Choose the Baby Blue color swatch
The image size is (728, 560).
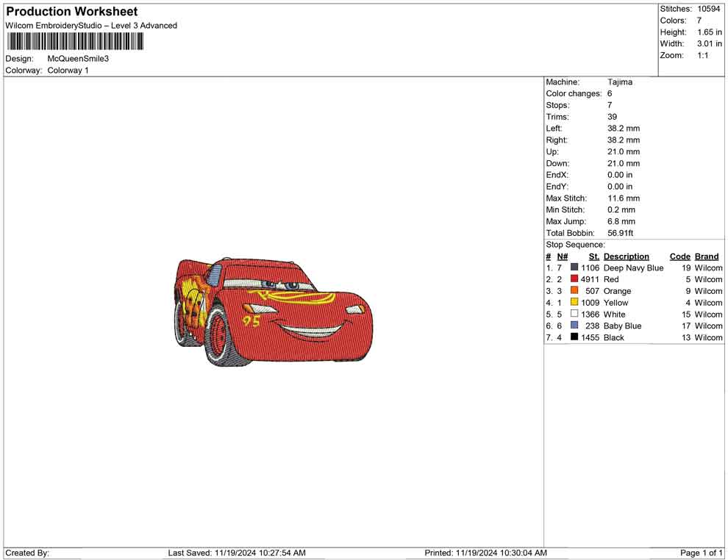tap(574, 326)
